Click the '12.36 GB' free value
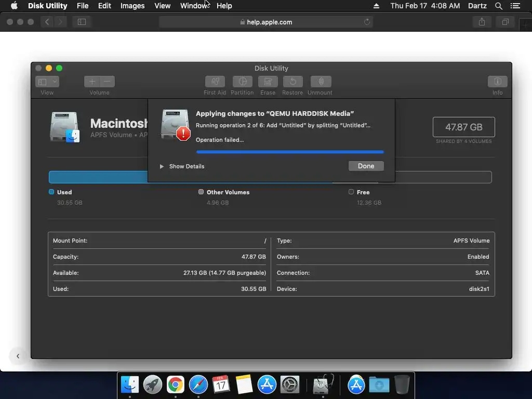Image resolution: width=532 pixels, height=399 pixels. (369, 203)
